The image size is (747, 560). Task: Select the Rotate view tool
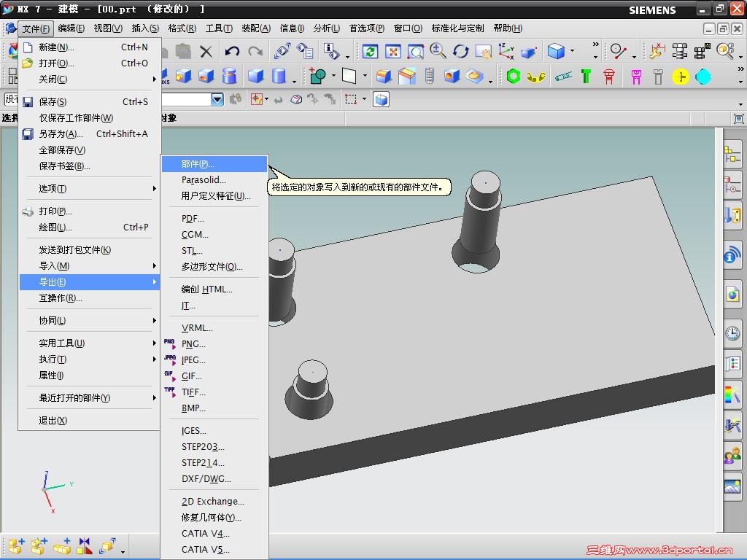(x=460, y=51)
